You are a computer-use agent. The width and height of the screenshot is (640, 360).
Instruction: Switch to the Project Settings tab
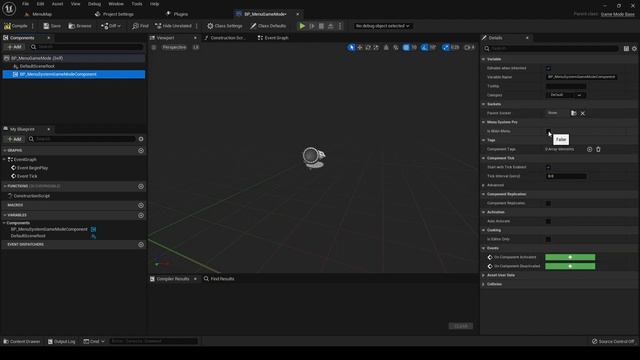pyautogui.click(x=114, y=14)
